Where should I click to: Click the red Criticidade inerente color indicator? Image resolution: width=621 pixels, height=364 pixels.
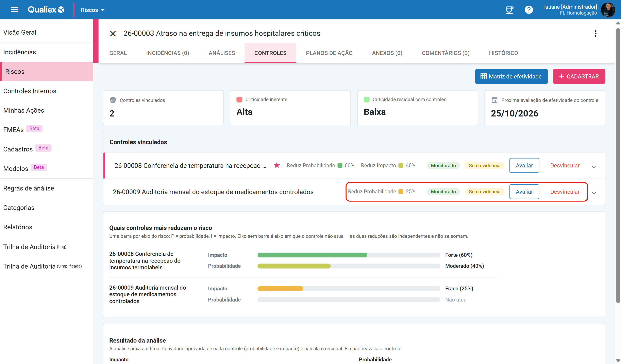[239, 99]
